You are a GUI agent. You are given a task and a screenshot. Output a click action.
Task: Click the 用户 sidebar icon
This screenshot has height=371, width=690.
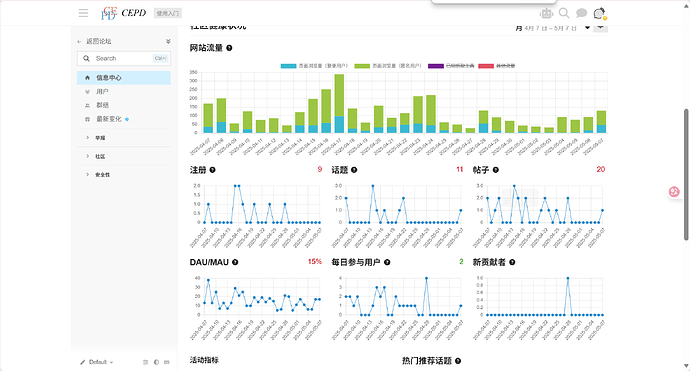pyautogui.click(x=87, y=92)
